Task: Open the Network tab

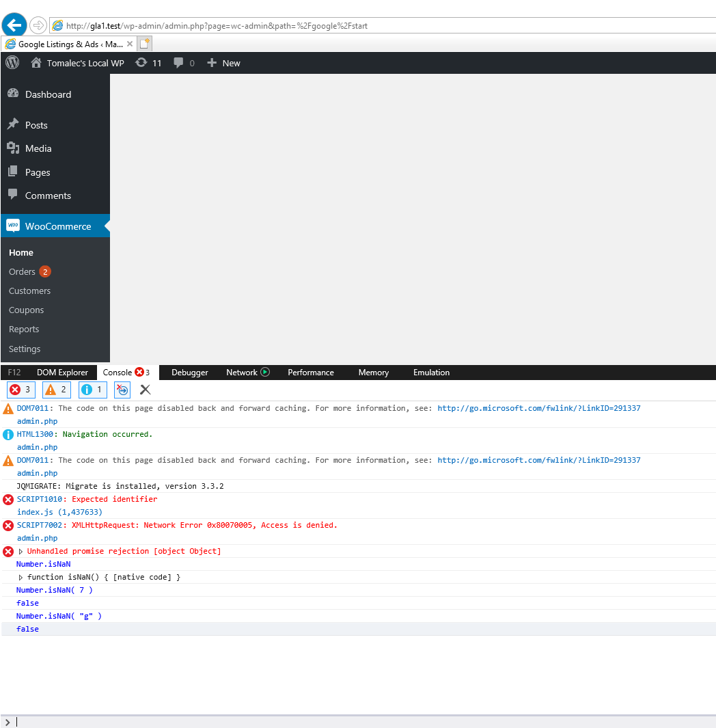Action: [x=242, y=373]
